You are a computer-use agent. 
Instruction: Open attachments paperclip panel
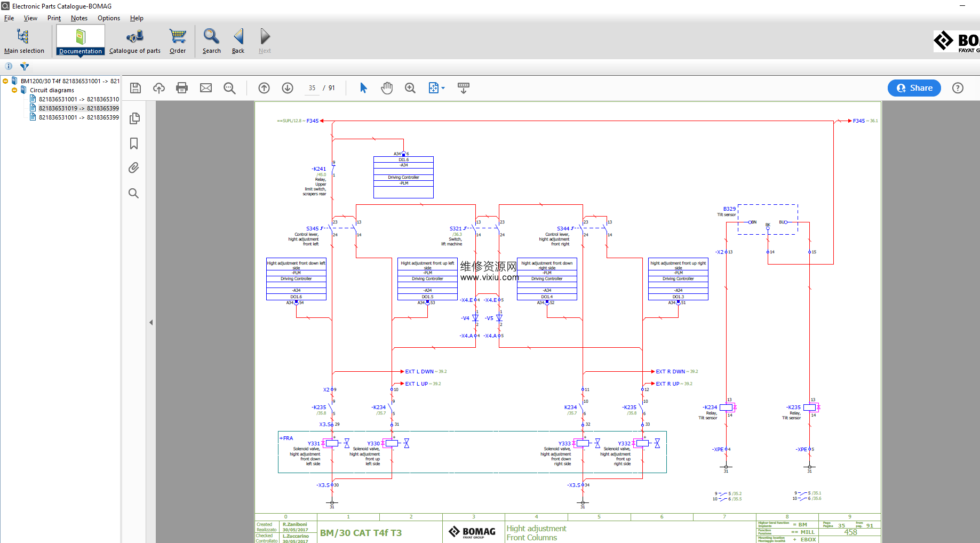coord(134,168)
